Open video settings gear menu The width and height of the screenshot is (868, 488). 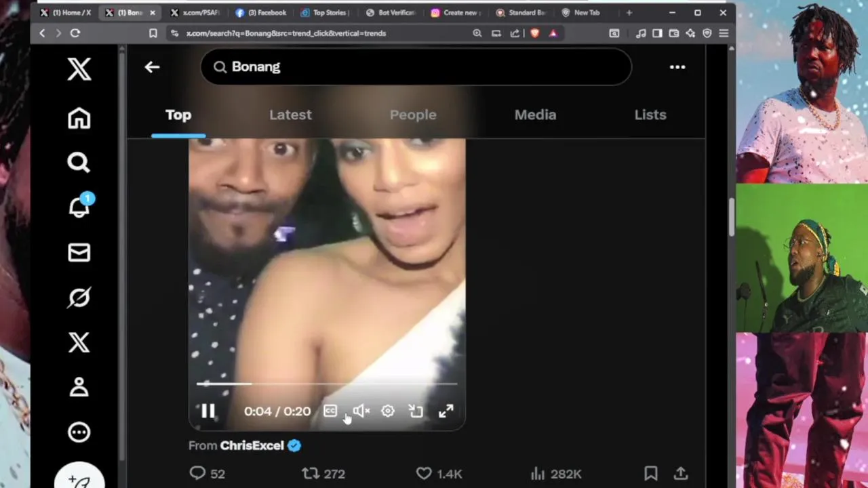pyautogui.click(x=387, y=411)
